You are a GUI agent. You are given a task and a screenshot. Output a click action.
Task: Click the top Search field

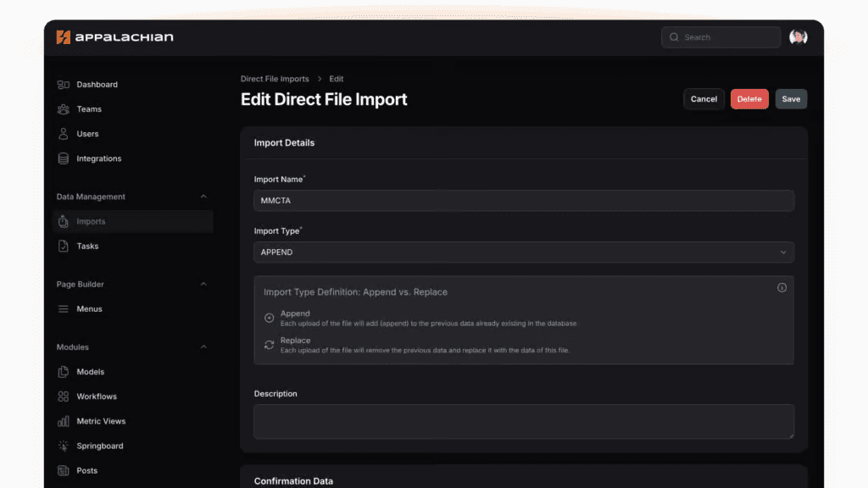721,37
